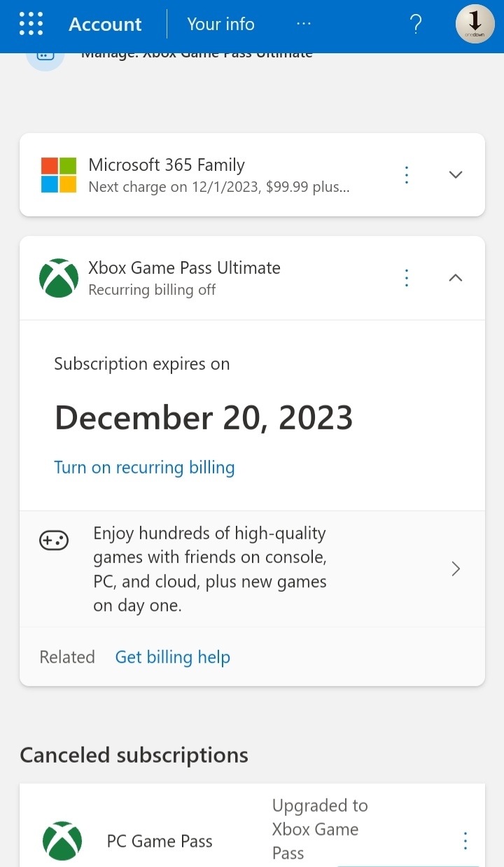Click the Xbox Game Pass Ultimate logo
The image size is (504, 867).
click(x=59, y=278)
